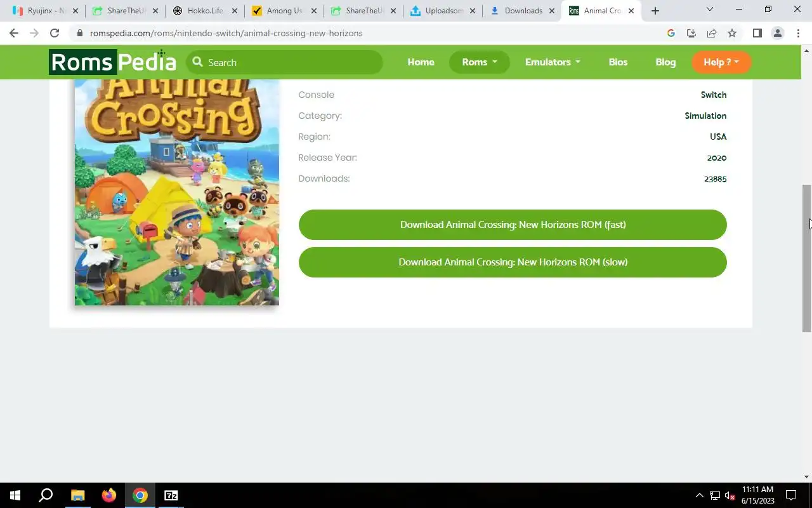Open 7-Zip from the taskbar
Viewport: 812px width, 508px height.
pyautogui.click(x=171, y=495)
